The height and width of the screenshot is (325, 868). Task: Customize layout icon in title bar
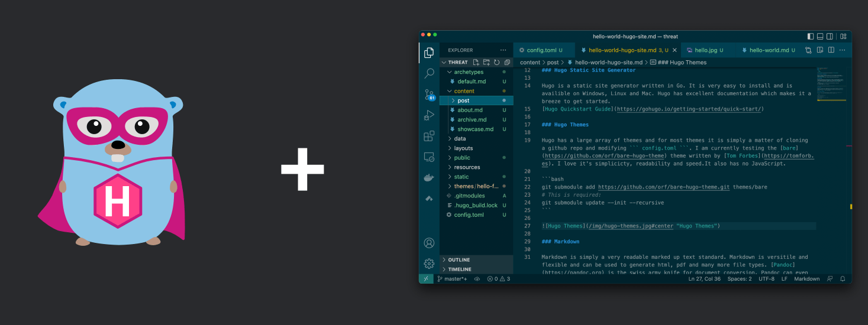843,36
